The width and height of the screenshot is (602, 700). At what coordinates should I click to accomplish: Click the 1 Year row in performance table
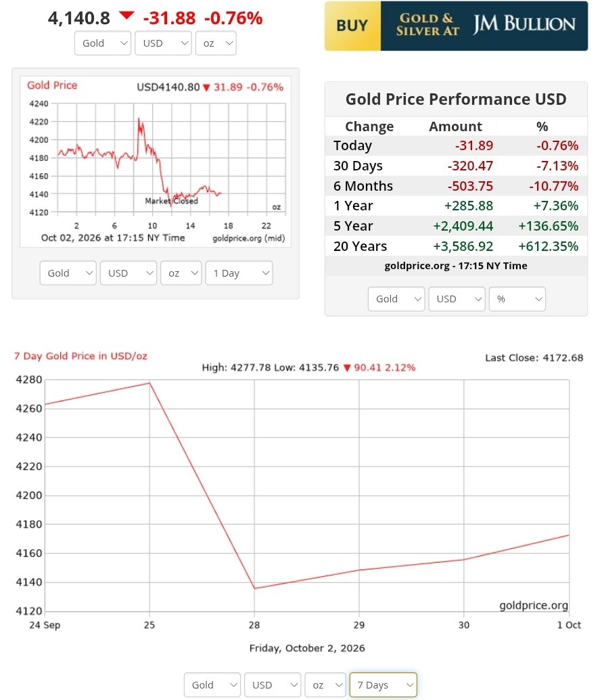[x=456, y=206]
